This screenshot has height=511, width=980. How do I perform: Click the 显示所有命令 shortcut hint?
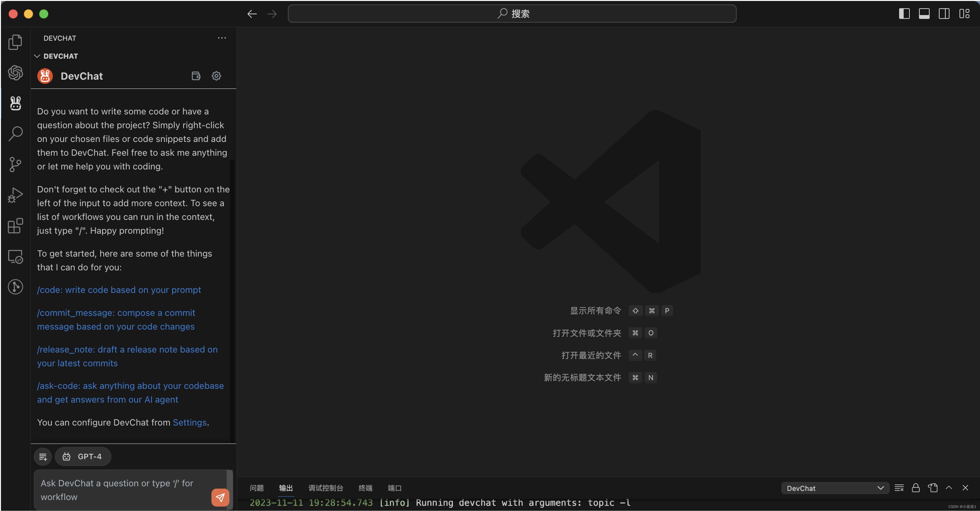[x=621, y=311]
